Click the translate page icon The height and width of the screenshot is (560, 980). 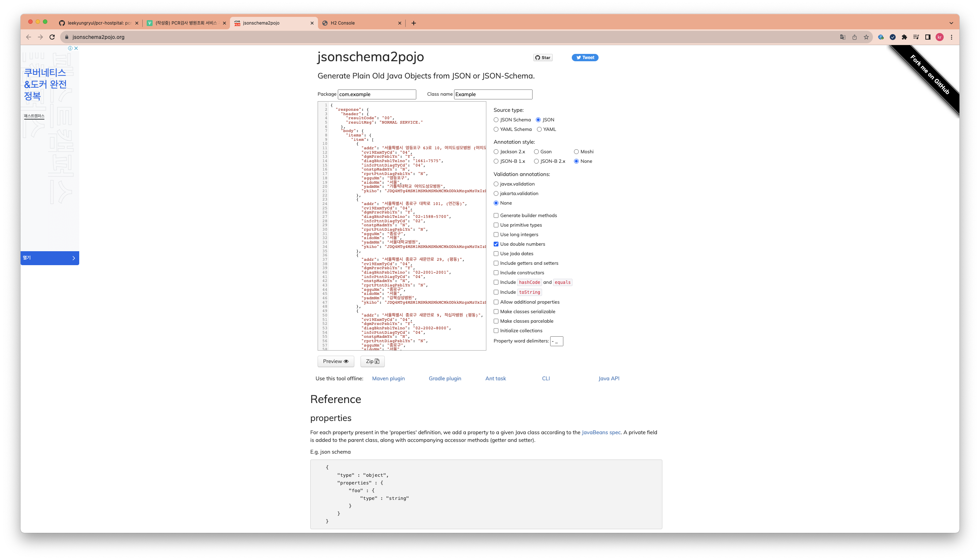point(843,37)
